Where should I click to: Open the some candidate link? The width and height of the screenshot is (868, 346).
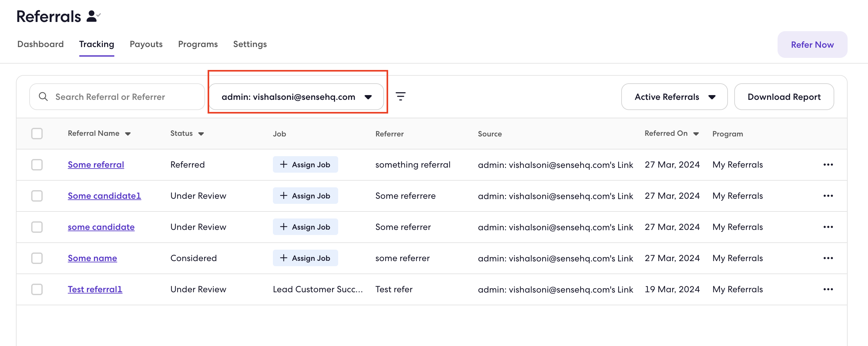tap(101, 227)
